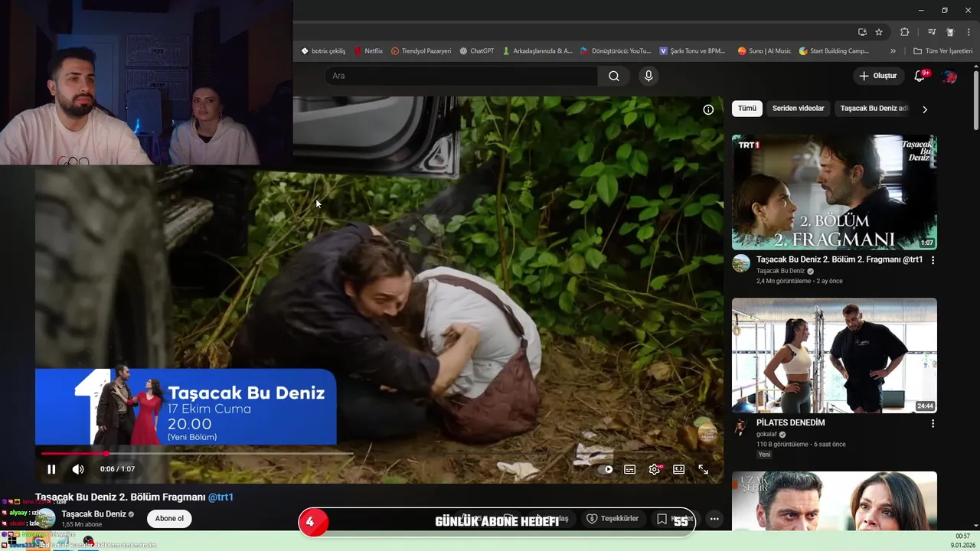The image size is (980, 551).
Task: Select the Seriden videolar chip
Action: 798,109
